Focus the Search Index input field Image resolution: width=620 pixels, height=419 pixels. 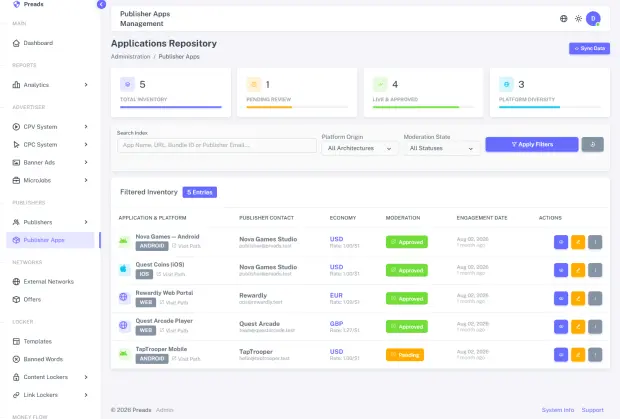tap(217, 145)
